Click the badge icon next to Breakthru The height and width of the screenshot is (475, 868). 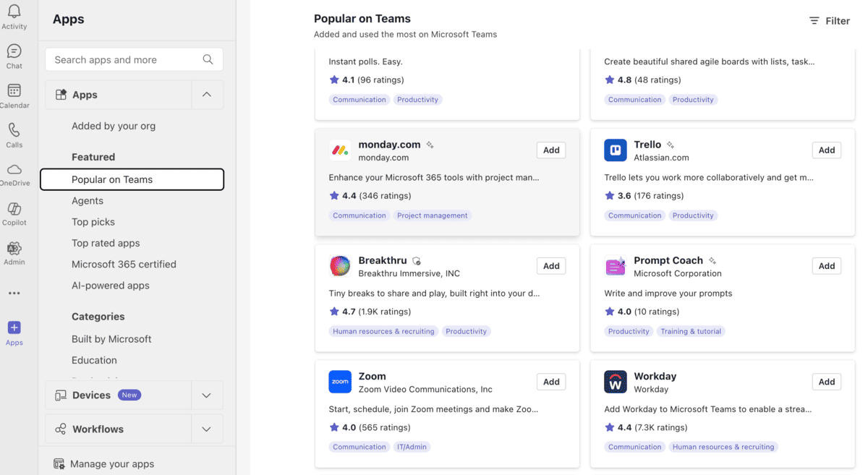[416, 260]
